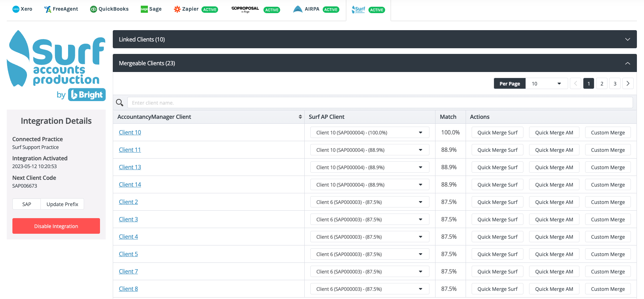Image resolution: width=644 pixels, height=299 pixels.
Task: Click Quick Merge Surf for Client 10
Action: [x=497, y=133]
